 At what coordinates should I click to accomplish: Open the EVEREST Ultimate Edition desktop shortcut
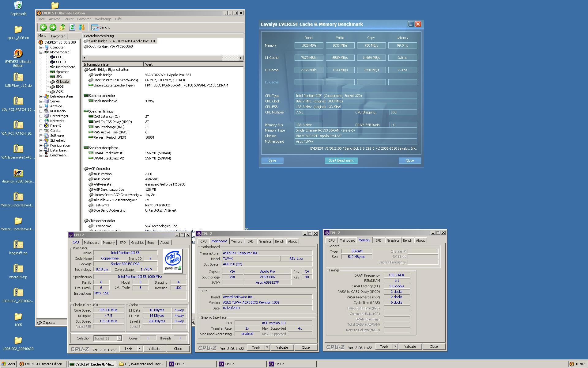(18, 54)
